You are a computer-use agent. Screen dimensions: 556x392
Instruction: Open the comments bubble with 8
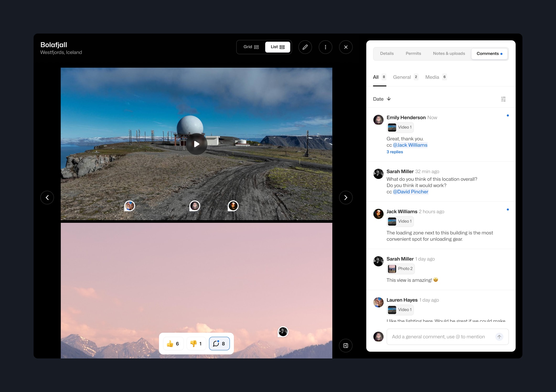(219, 344)
